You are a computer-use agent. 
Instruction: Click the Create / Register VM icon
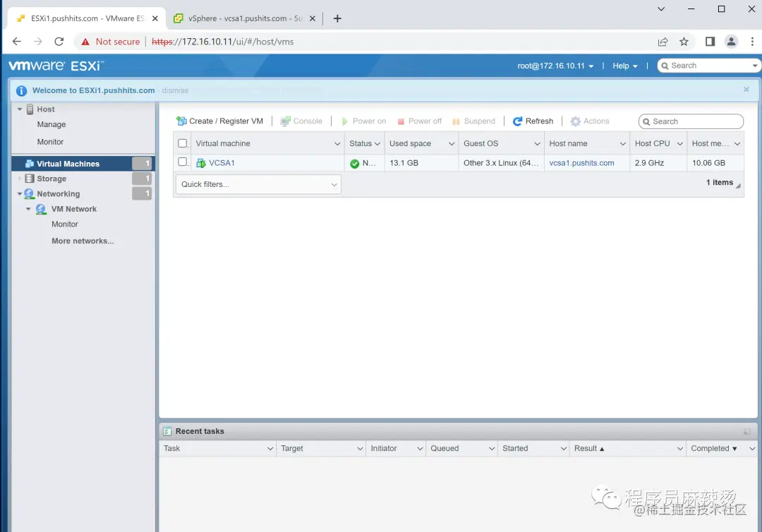[x=181, y=121]
